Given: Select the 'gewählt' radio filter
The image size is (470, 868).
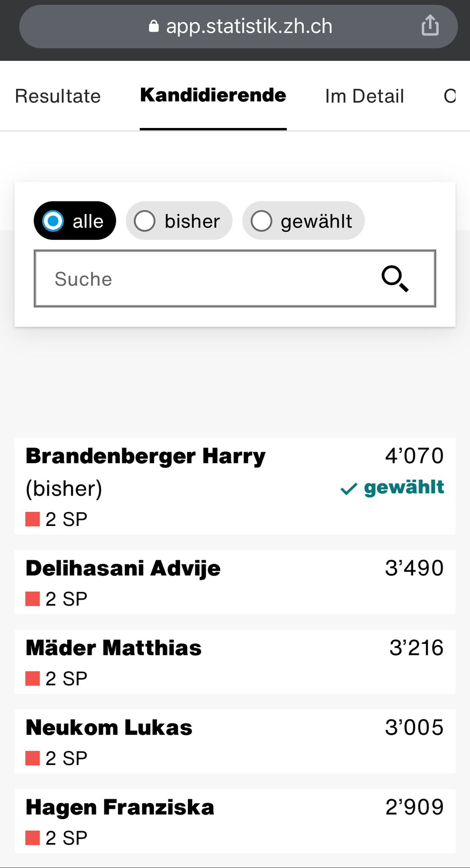Looking at the screenshot, I should [261, 221].
